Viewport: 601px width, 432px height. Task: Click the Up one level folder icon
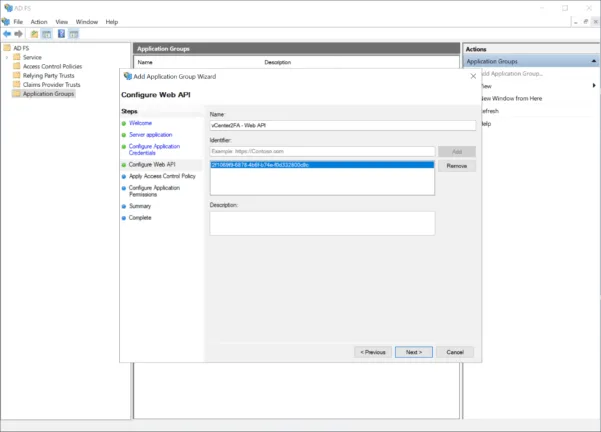(34, 34)
